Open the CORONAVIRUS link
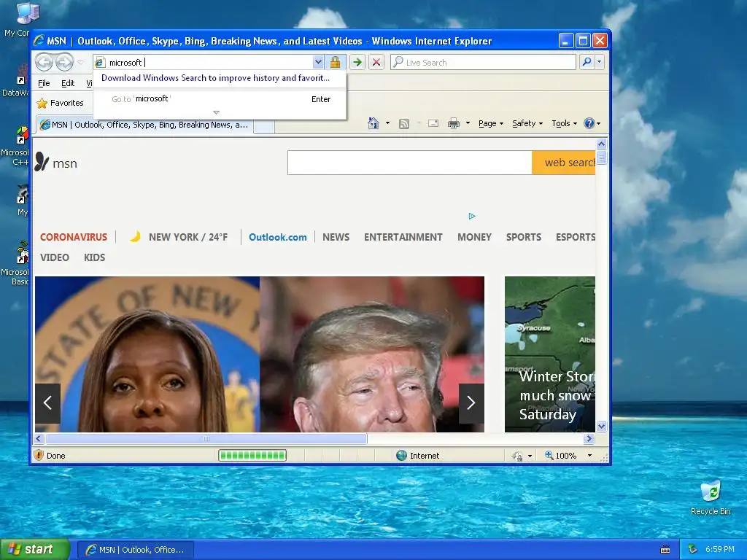The height and width of the screenshot is (560, 747). pyautogui.click(x=74, y=237)
